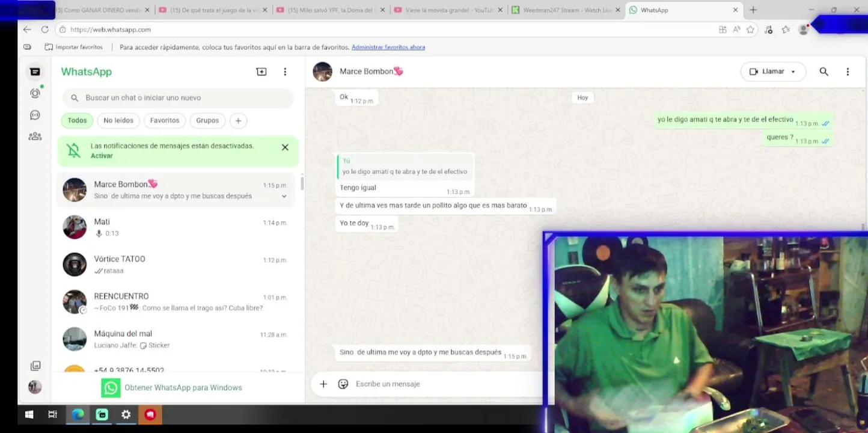868x433 pixels.
Task: Select the No leídos filter chip
Action: tap(118, 120)
